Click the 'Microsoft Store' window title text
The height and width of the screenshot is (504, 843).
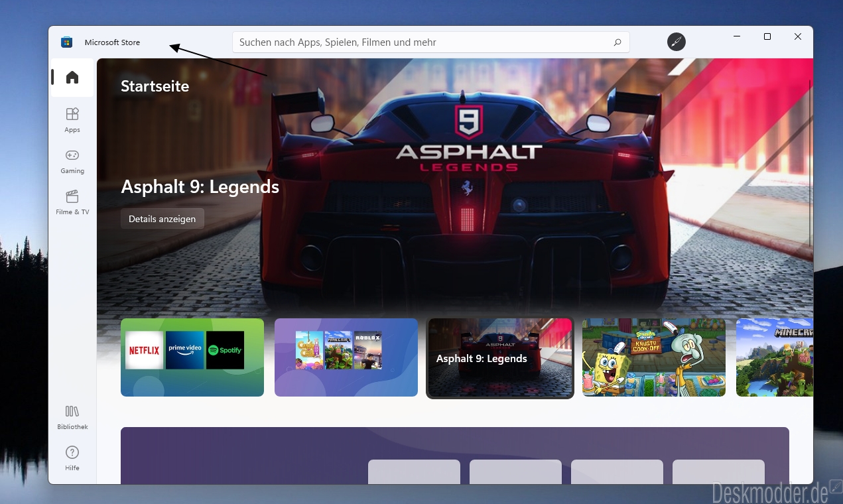[x=113, y=42]
